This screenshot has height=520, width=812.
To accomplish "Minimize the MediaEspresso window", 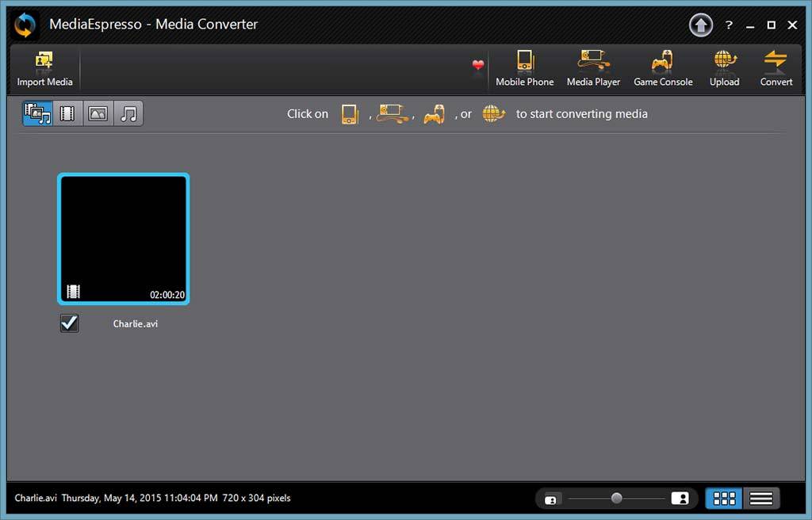I will pyautogui.click(x=750, y=25).
